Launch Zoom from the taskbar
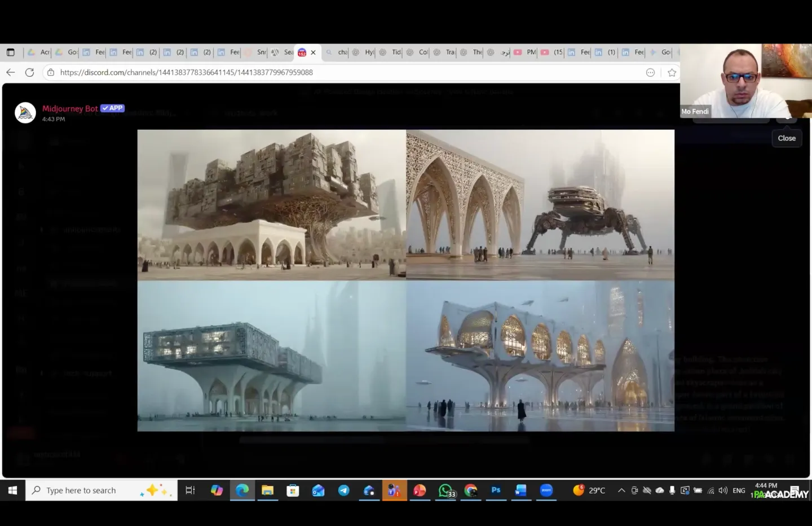Viewport: 812px width, 526px height. tap(546, 490)
